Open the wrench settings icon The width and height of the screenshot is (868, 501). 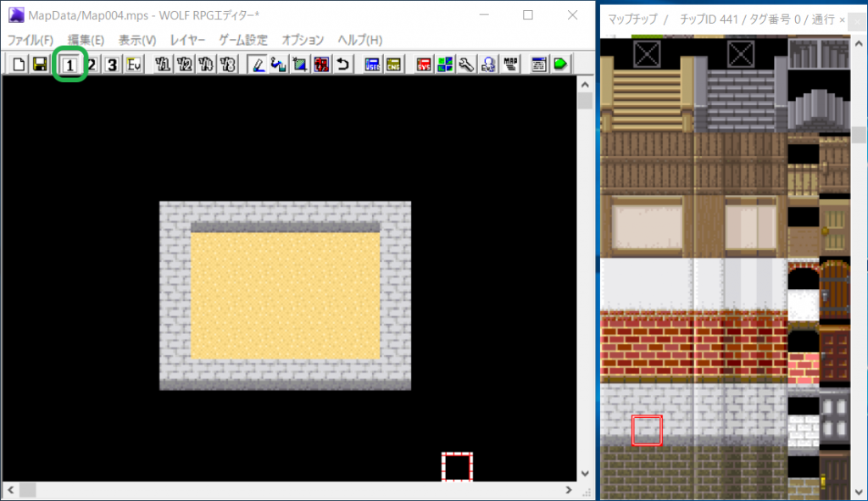point(466,64)
